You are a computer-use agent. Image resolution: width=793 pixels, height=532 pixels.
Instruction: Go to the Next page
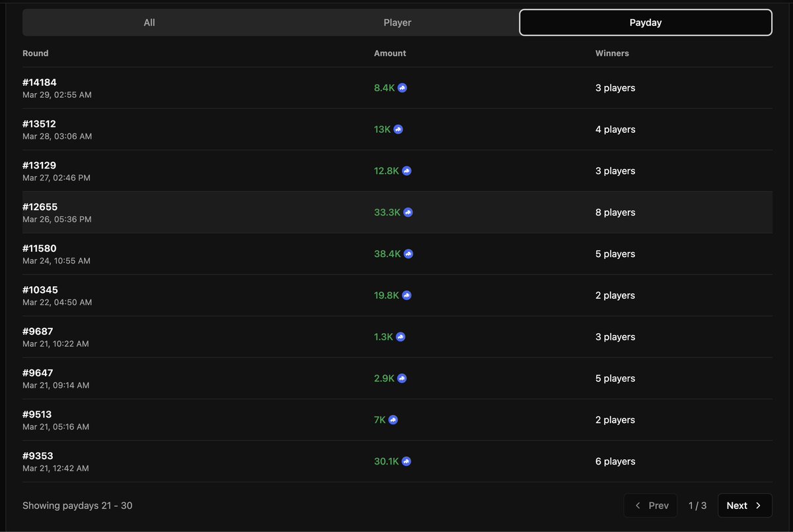pos(745,506)
